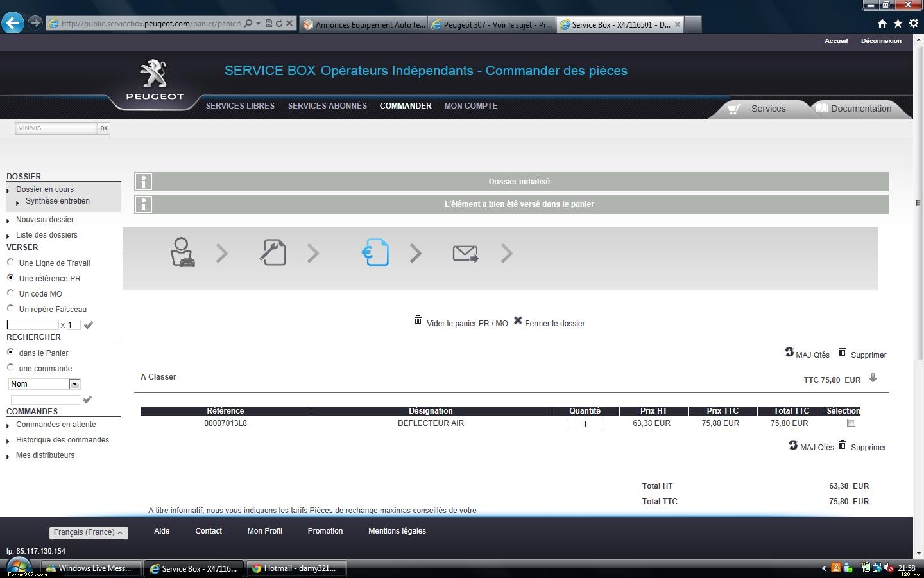Open the Nom search criteria dropdown
Image resolution: width=924 pixels, height=578 pixels.
pyautogui.click(x=74, y=384)
